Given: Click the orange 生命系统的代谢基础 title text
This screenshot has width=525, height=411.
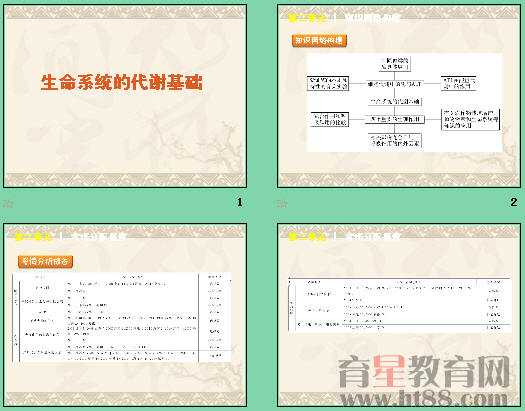Looking at the screenshot, I should click(x=122, y=83).
